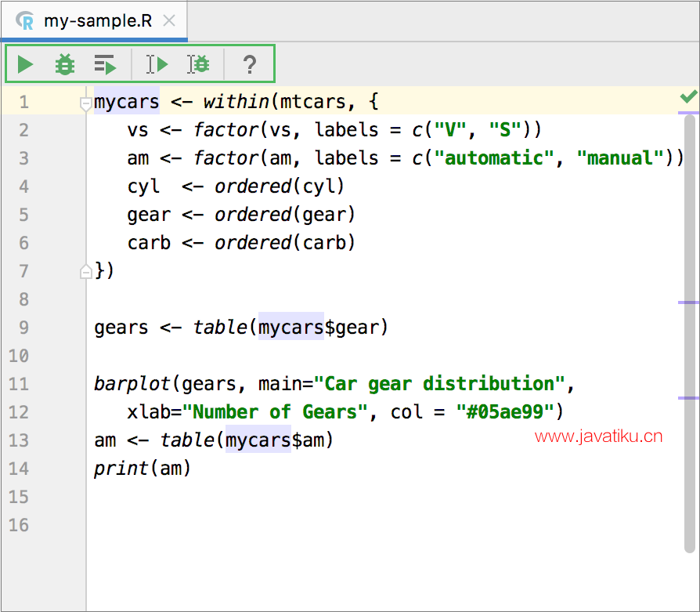Place the cursor on highlighted mycars in line 9
Screen dimensions: 700x612
pos(290,328)
